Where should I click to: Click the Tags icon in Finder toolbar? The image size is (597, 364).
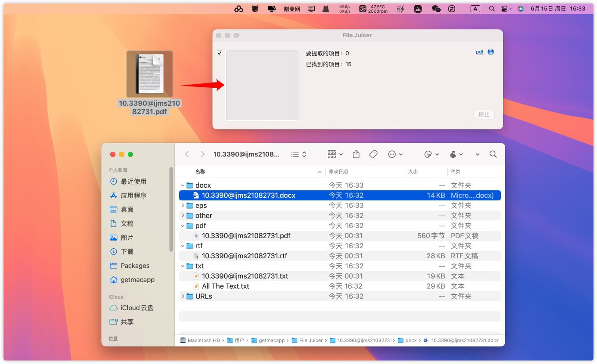[x=374, y=154]
